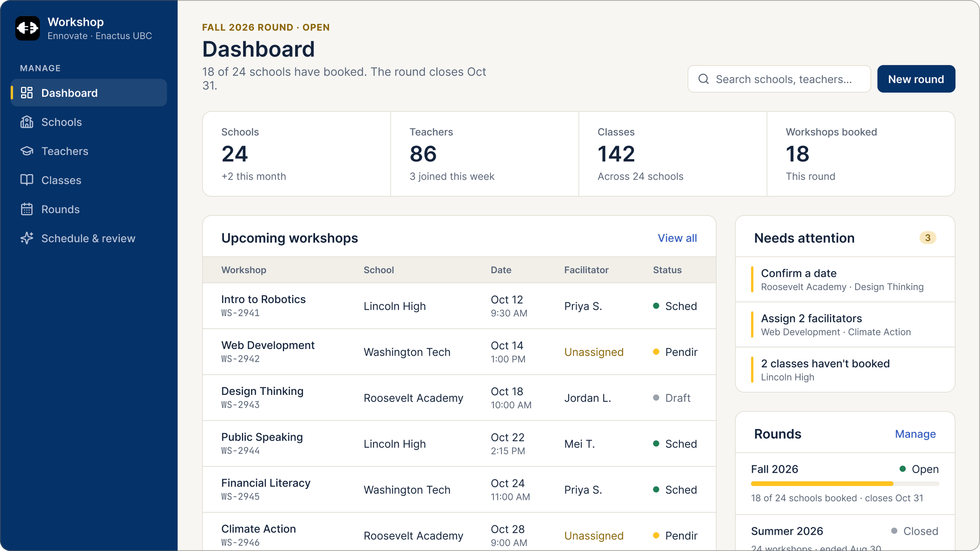Viewport: 980px width, 551px height.
Task: Click the Workshops booked value 18
Action: pos(797,154)
